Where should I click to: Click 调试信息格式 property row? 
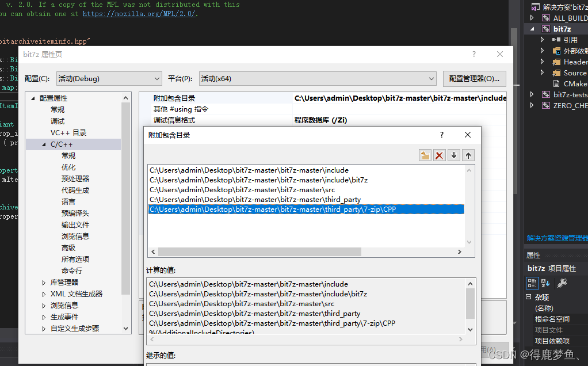coord(323,120)
